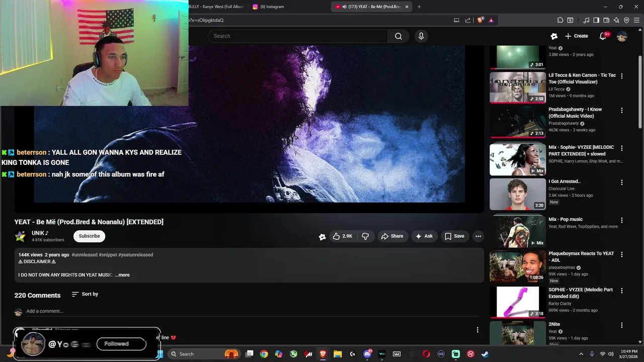Viewport: 644px width, 362px height.
Task: Open File Explorer from the taskbar
Action: (338, 354)
